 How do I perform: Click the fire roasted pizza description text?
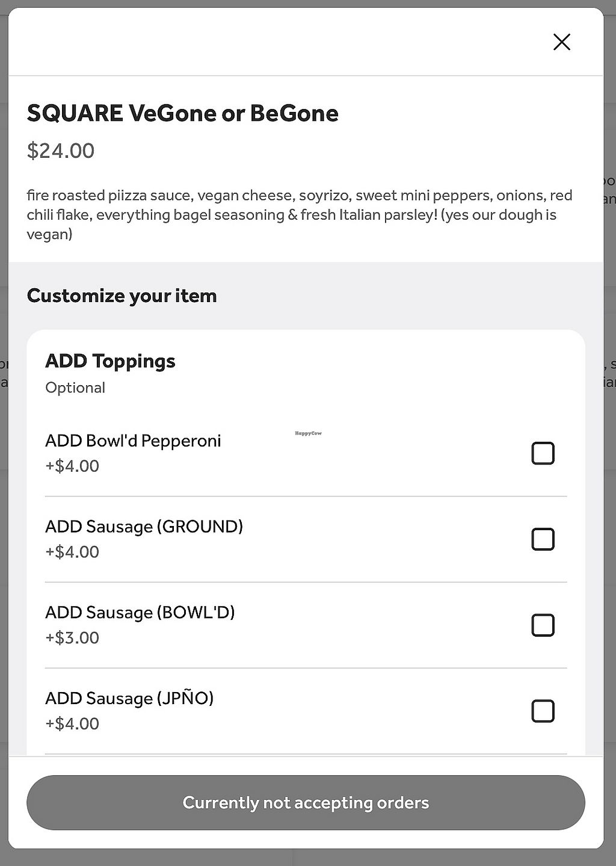tap(299, 215)
